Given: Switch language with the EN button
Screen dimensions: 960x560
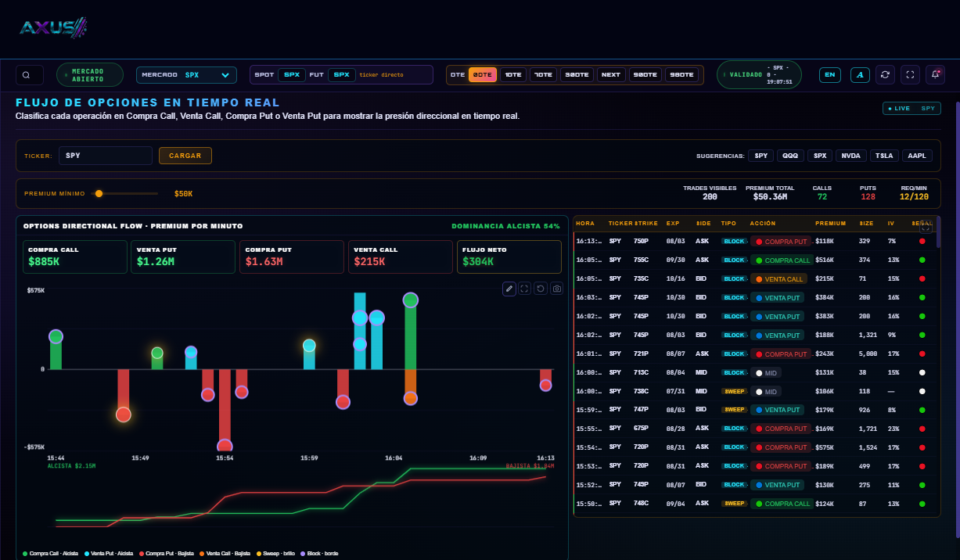Looking at the screenshot, I should coord(830,75).
